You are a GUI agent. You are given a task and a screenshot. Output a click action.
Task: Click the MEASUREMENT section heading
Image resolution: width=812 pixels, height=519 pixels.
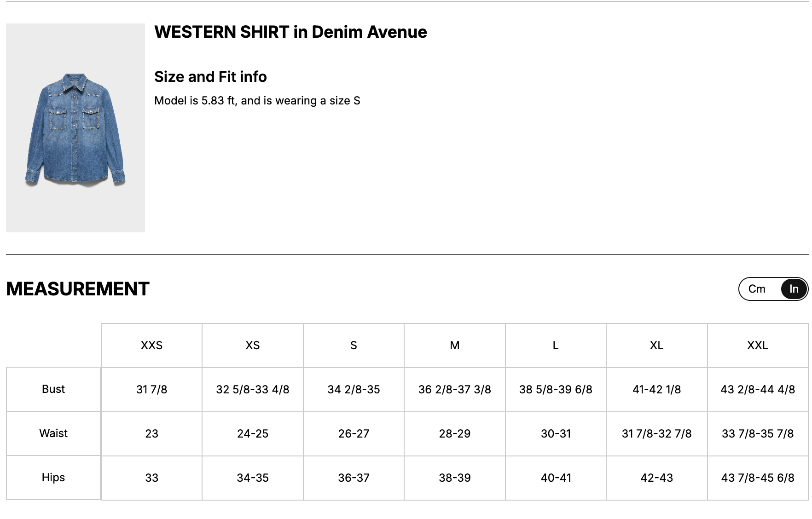tap(78, 289)
